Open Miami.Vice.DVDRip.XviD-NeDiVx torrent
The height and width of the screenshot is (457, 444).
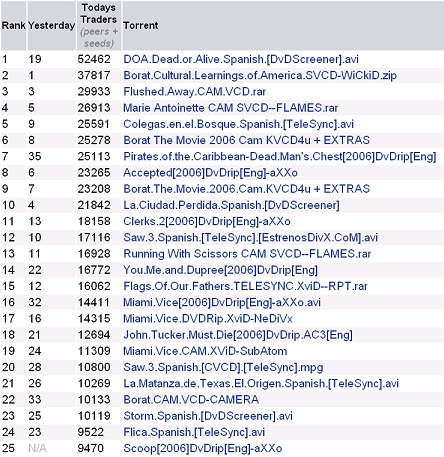pos(208,319)
